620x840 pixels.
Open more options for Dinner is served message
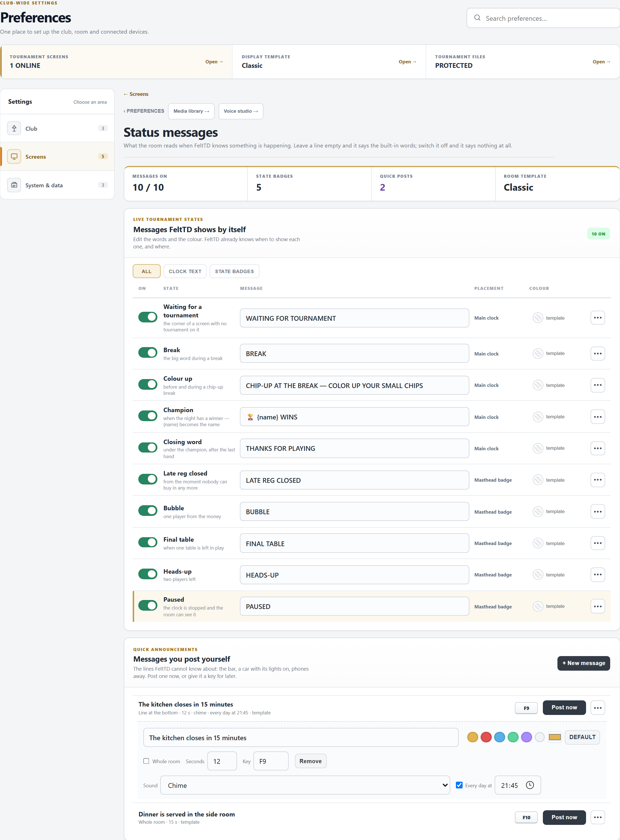[x=598, y=817]
